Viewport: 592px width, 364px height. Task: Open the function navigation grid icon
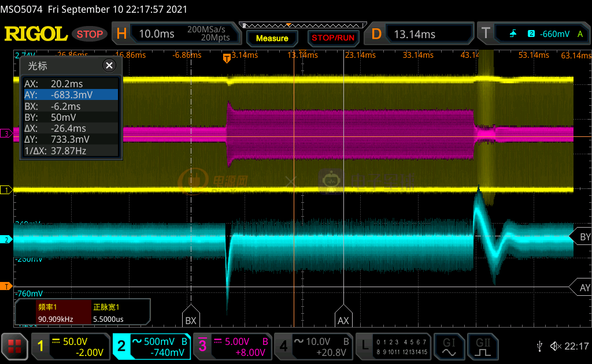14,347
